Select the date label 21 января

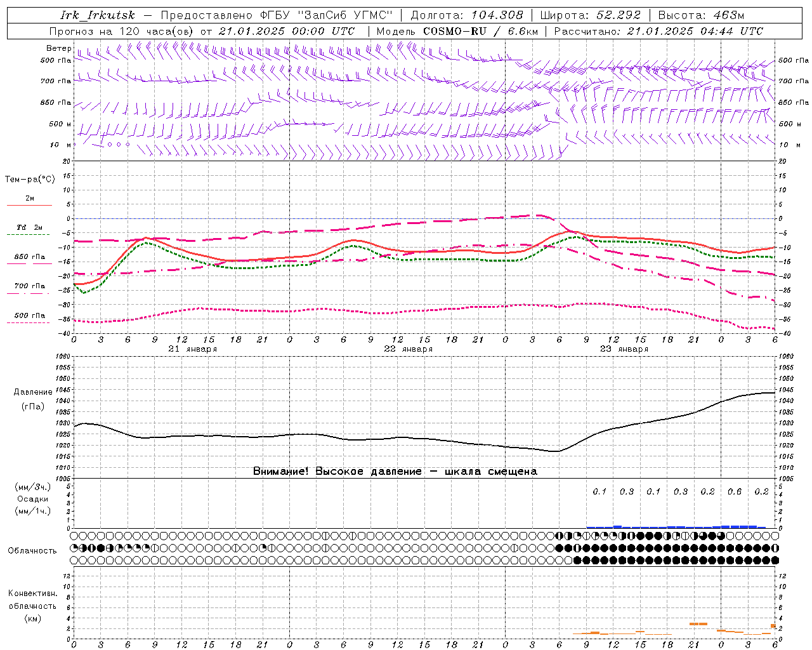pos(193,349)
